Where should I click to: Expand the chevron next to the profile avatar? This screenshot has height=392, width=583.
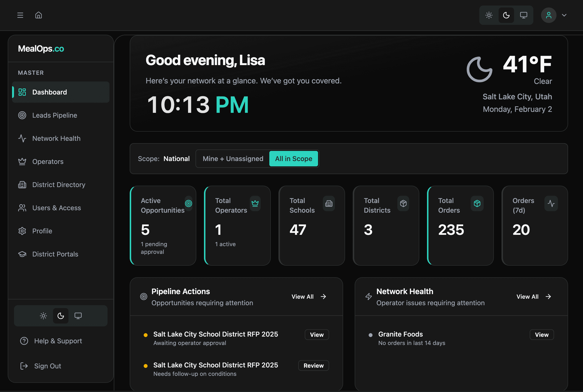click(564, 15)
